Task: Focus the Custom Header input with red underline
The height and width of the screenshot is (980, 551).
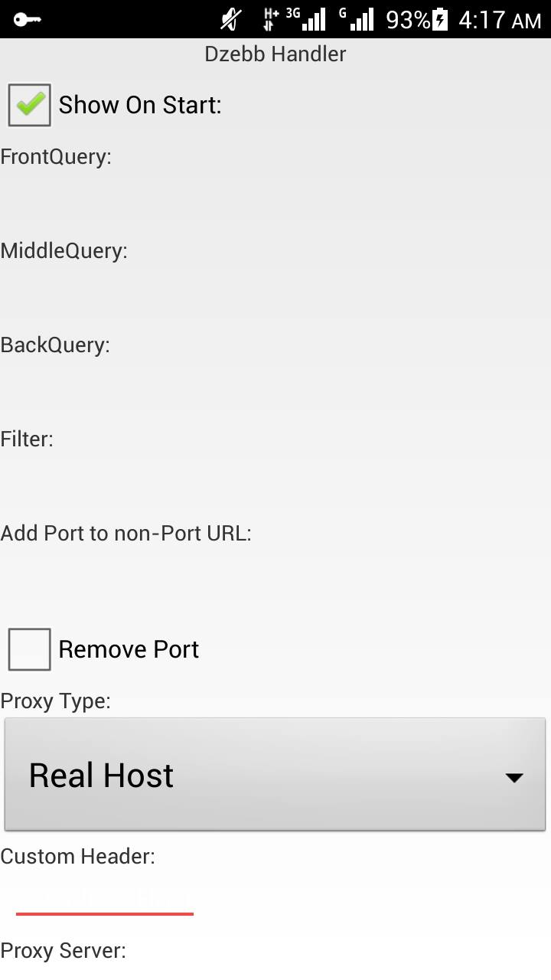Action: (105, 896)
